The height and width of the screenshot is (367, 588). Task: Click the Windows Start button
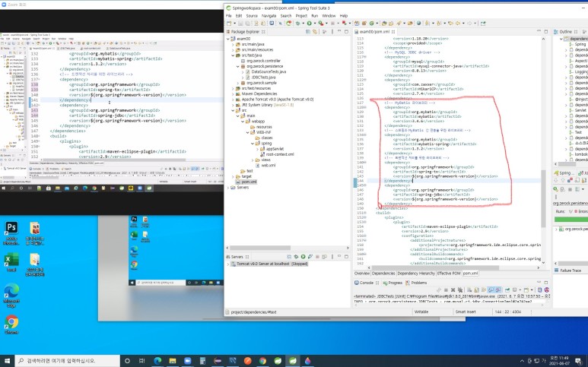tap(7, 361)
